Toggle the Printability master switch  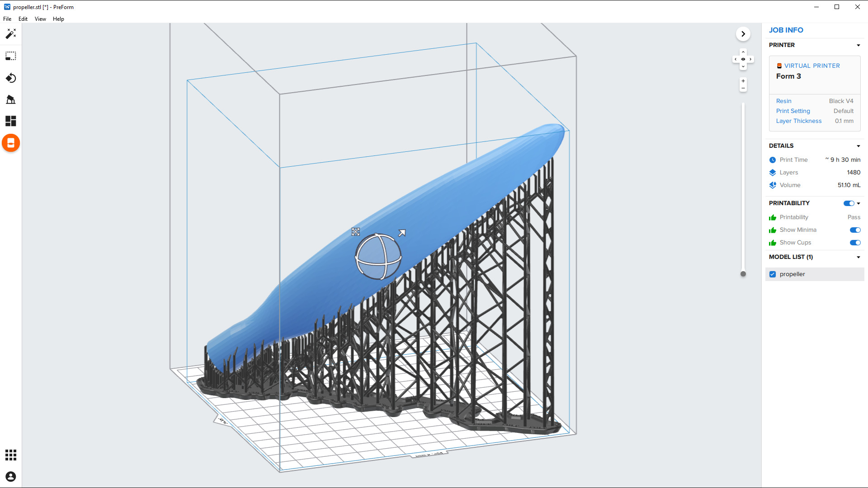849,203
